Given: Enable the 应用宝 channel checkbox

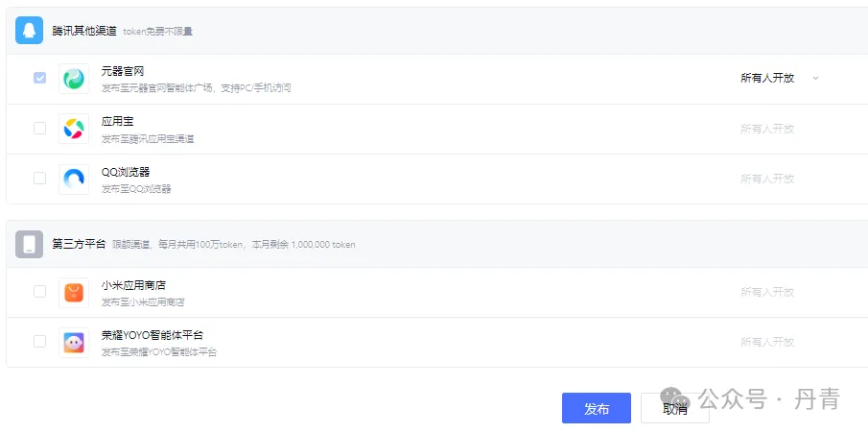Looking at the screenshot, I should tap(39, 128).
